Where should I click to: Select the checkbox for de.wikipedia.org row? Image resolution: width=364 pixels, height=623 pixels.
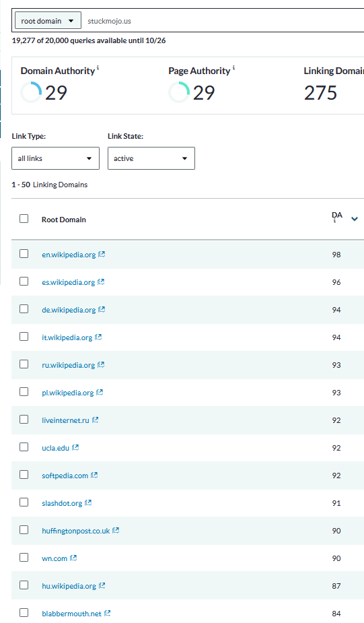click(24, 309)
